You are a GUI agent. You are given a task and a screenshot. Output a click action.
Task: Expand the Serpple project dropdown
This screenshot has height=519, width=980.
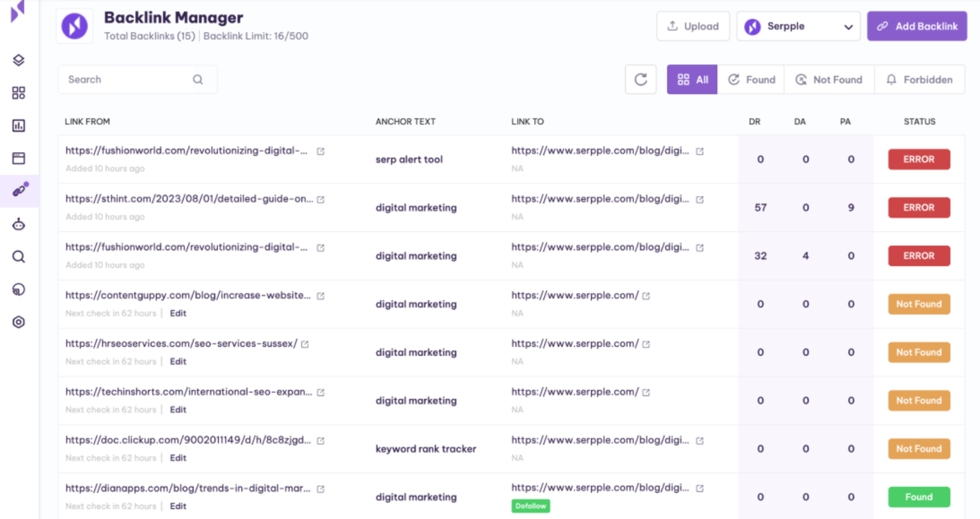click(798, 26)
